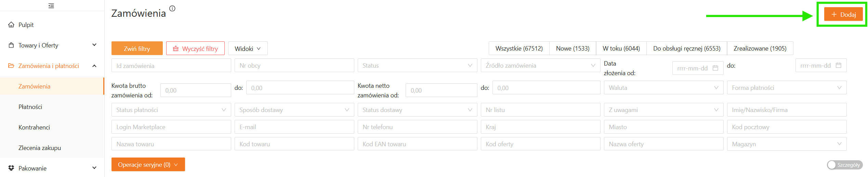Click the Pakowanie box icon in sidebar
The image size is (868, 177).
[x=11, y=168]
